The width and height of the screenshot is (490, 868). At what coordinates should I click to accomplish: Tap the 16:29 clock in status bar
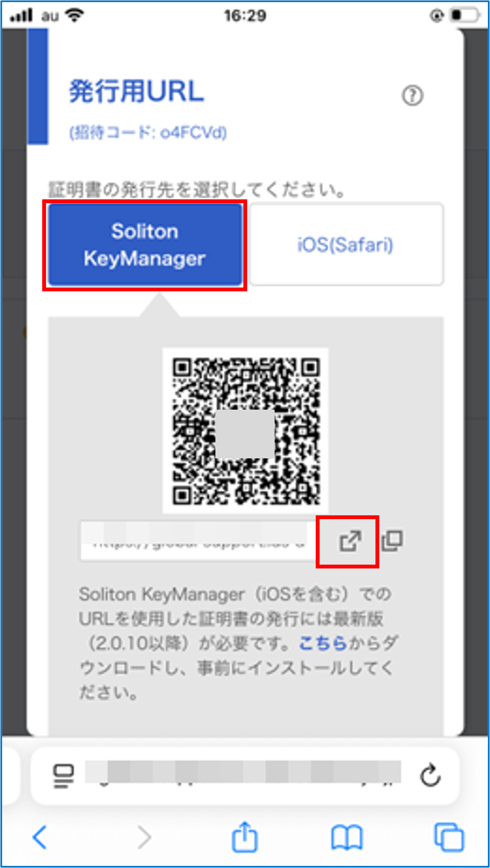244,15
